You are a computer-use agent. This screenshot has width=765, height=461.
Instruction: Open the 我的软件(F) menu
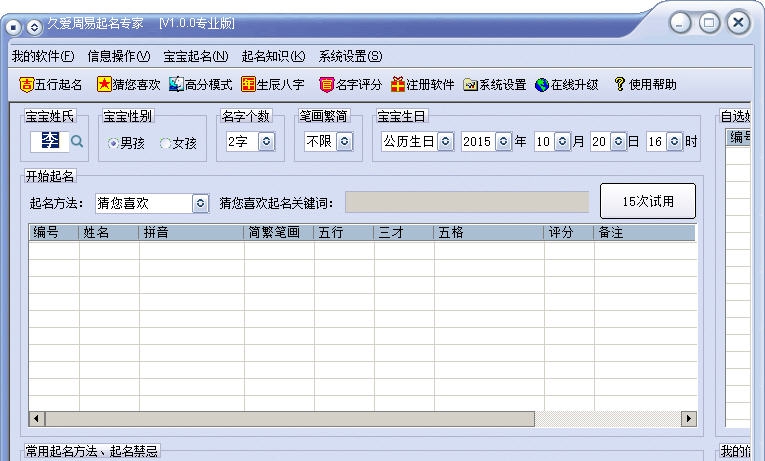[x=43, y=56]
